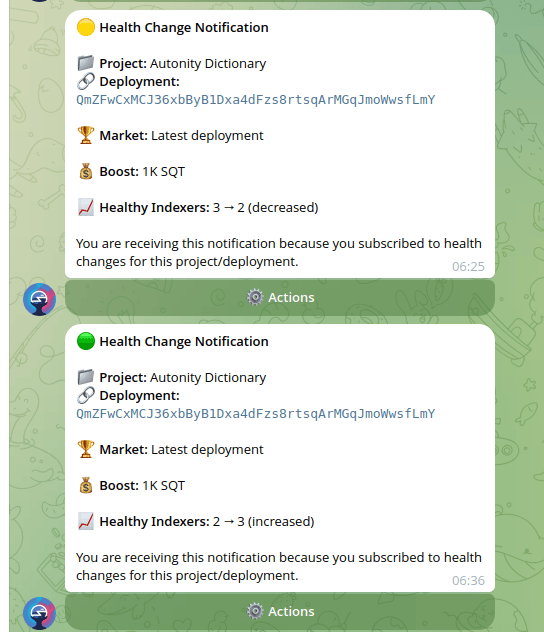Screen dimensions: 544x632
Task: Click 'Market: Latest deployment' in the 06:36 message
Action: (x=181, y=450)
